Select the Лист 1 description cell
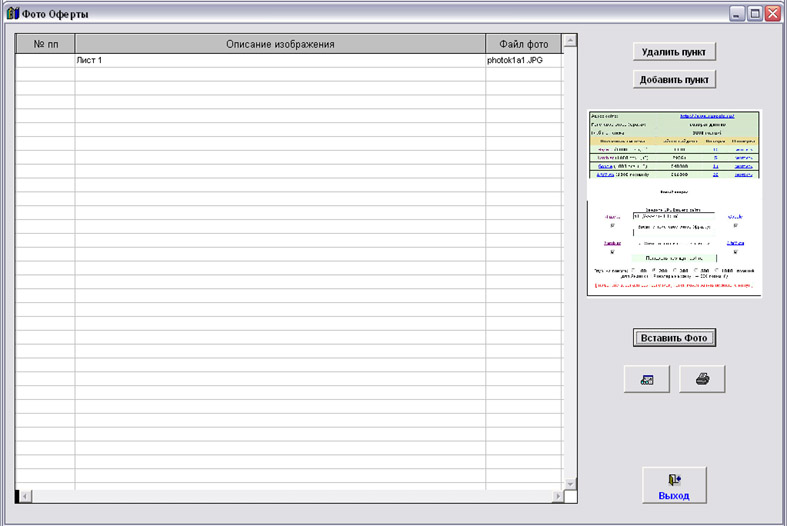Image resolution: width=787 pixels, height=526 pixels. click(x=280, y=61)
